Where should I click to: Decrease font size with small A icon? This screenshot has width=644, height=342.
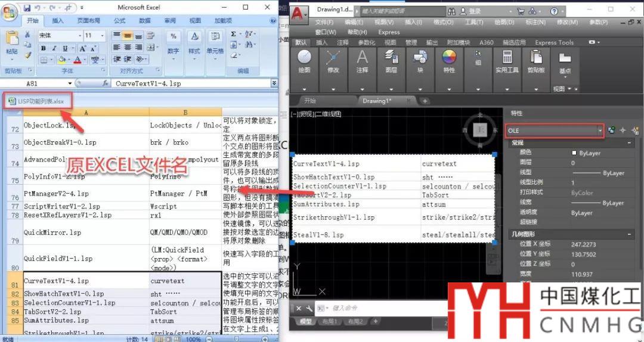tap(94, 48)
